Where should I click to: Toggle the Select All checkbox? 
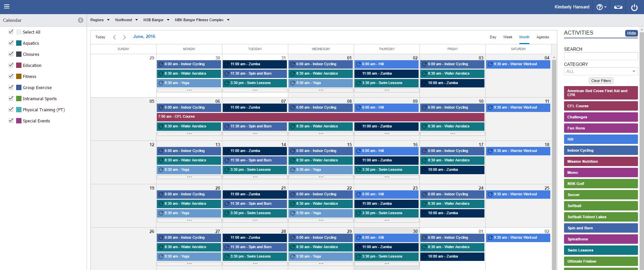(11, 32)
